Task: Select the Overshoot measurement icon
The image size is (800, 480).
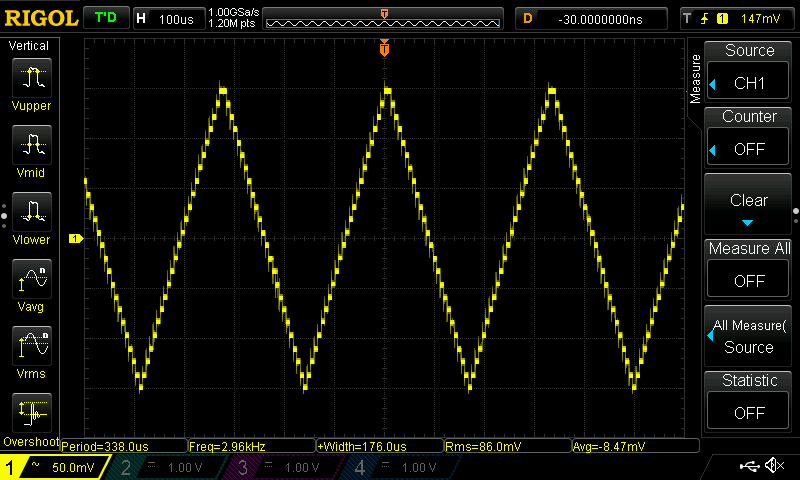Action: pos(32,413)
